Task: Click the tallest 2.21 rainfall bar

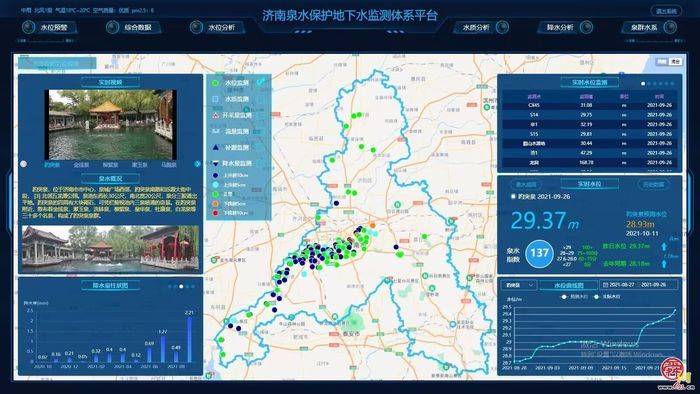Action: (189, 339)
